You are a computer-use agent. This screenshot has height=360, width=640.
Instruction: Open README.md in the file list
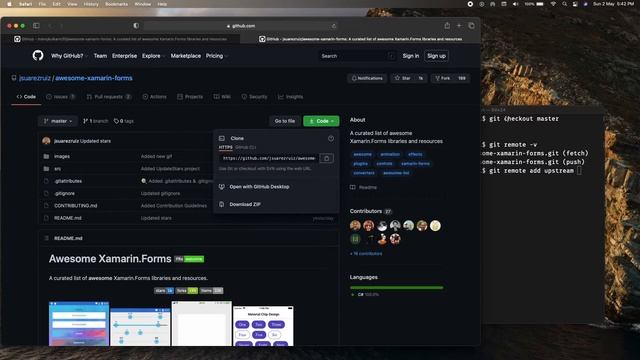68,218
